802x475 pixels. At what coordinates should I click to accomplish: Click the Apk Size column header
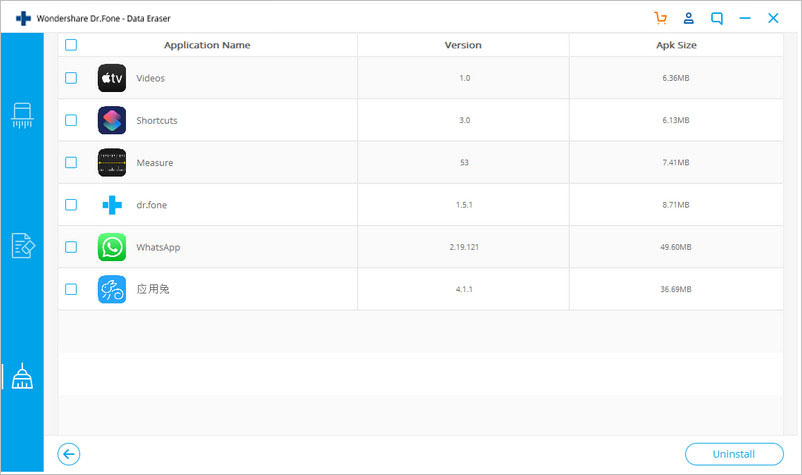point(676,45)
